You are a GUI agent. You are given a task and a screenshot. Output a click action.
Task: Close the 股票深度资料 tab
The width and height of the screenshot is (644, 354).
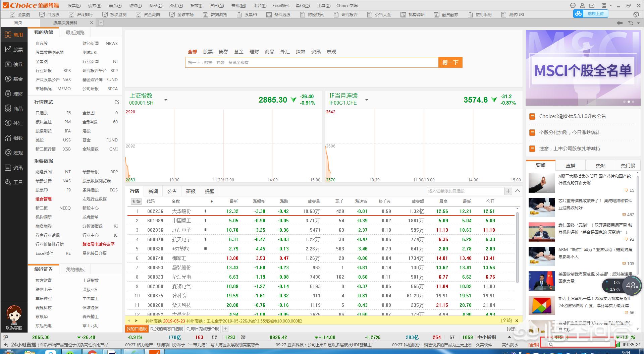[x=92, y=23]
